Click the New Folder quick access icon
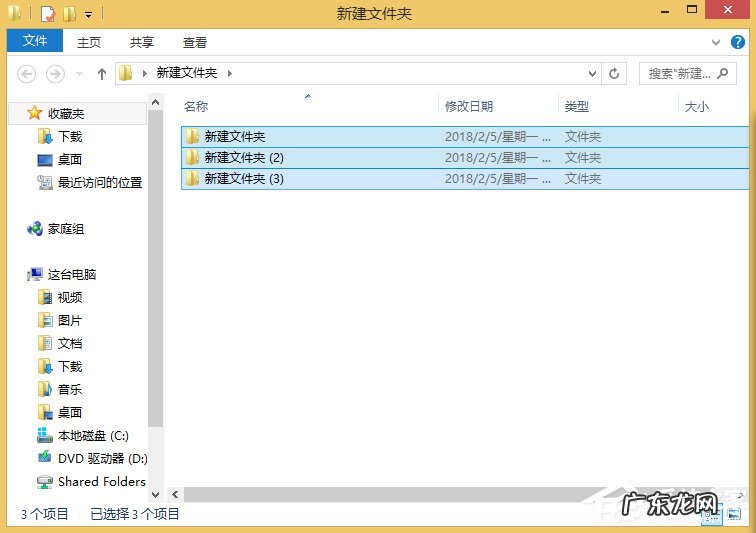The height and width of the screenshot is (533, 756). 69,14
